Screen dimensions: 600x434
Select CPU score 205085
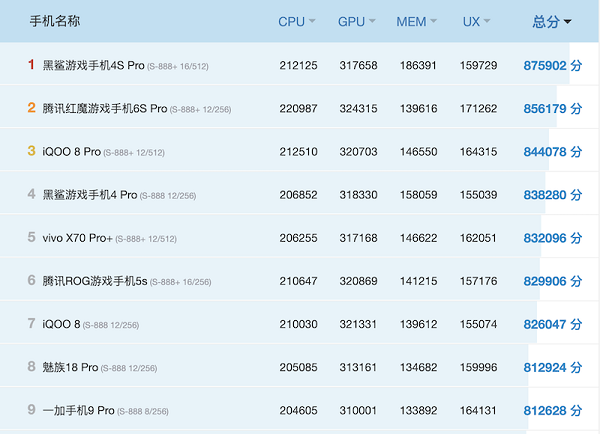(x=298, y=367)
